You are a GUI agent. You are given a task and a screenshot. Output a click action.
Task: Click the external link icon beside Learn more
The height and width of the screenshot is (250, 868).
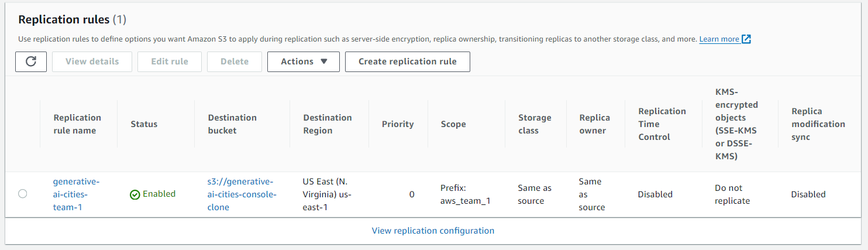tap(746, 39)
